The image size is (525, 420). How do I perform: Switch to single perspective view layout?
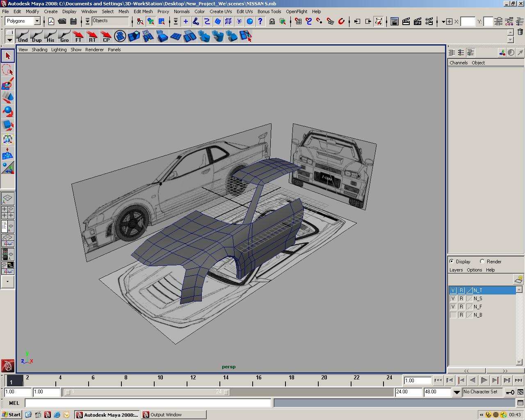pos(8,199)
